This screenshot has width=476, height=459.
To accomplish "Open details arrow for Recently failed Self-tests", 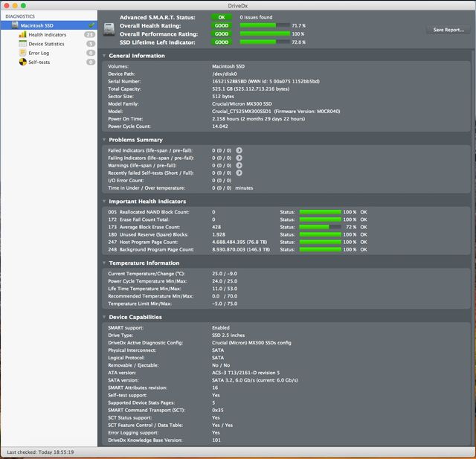I will [x=239, y=173].
